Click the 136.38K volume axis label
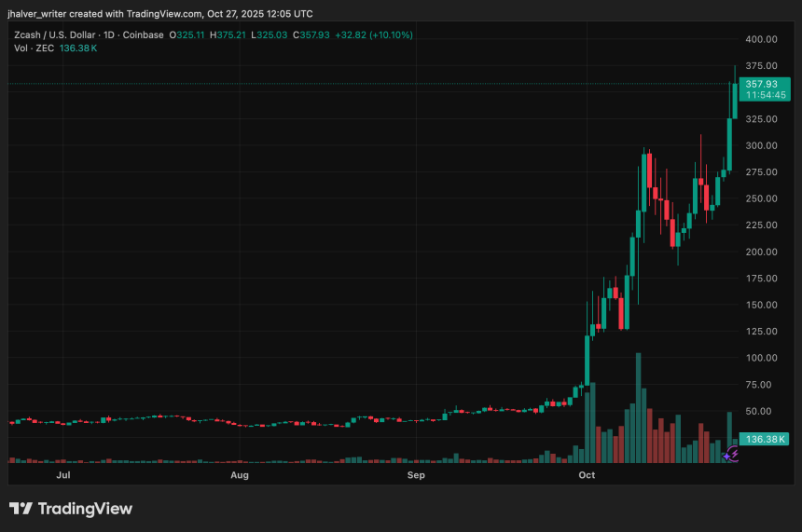The height and width of the screenshot is (532, 802). point(762,438)
